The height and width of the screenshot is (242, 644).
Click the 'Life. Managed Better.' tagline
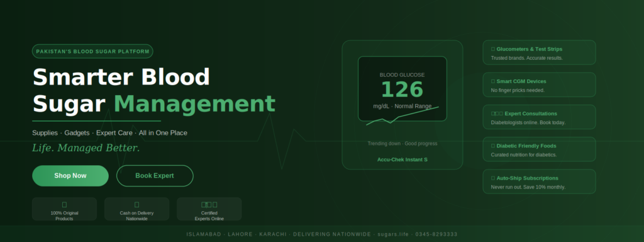[x=86, y=147]
